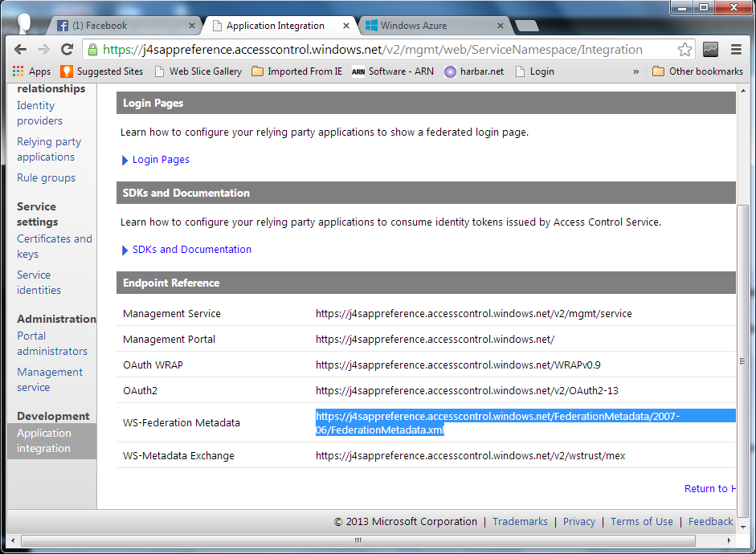
Task: Open the Login bookmark
Action: [535, 71]
